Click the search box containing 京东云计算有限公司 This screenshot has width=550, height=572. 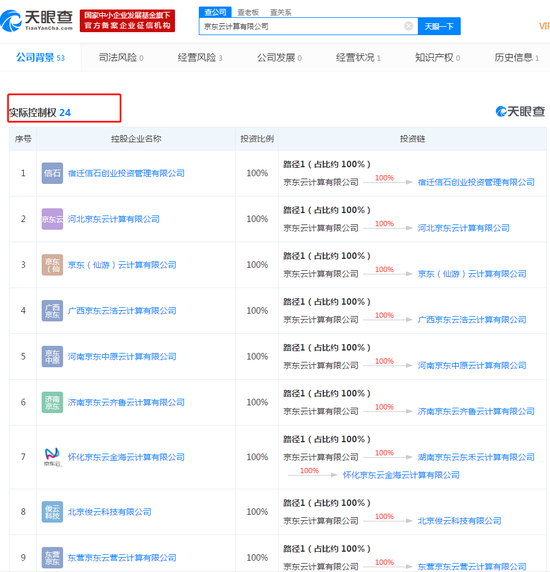pos(308,26)
